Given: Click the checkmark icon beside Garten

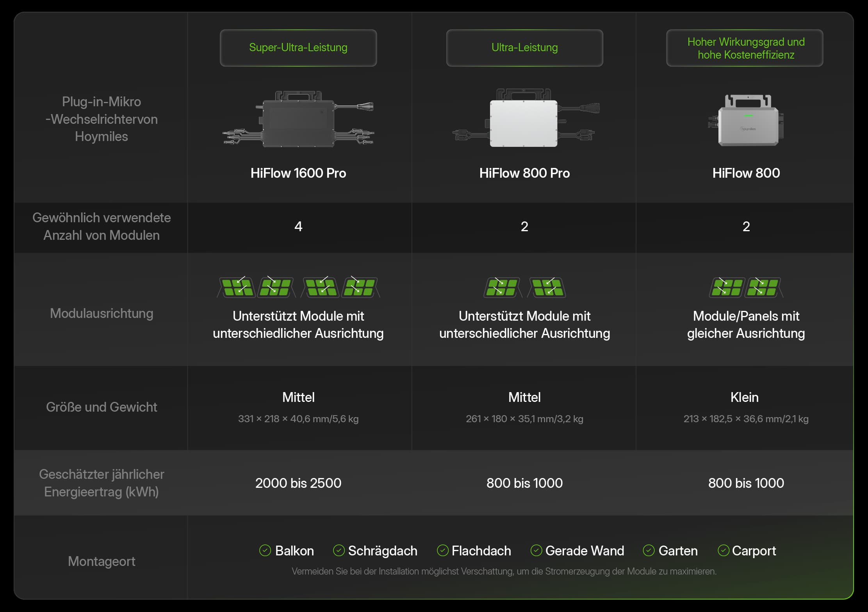Looking at the screenshot, I should (649, 550).
